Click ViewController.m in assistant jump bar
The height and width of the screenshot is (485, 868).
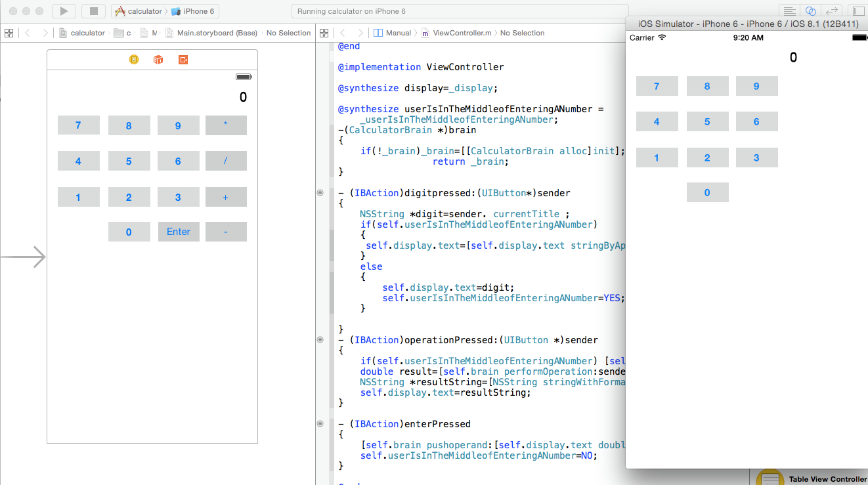(x=456, y=33)
